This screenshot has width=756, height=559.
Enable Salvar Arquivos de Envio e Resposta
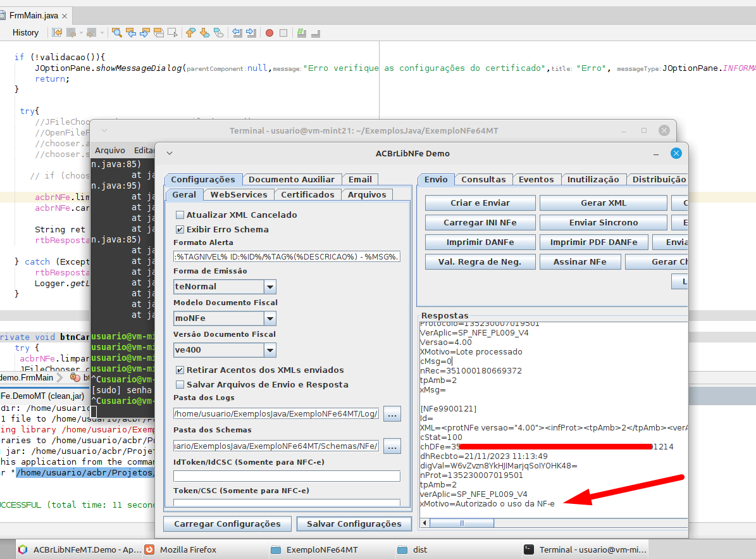click(x=180, y=384)
